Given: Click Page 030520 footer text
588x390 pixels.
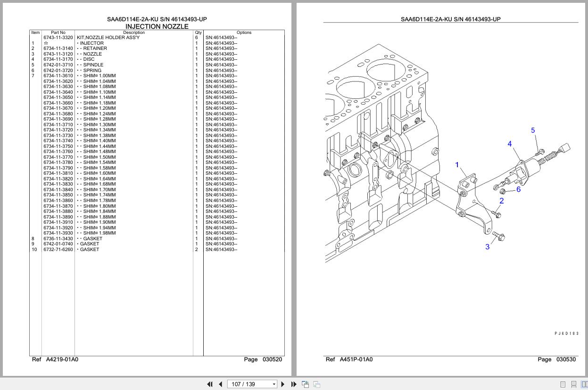Looking at the screenshot, I should click(263, 359).
